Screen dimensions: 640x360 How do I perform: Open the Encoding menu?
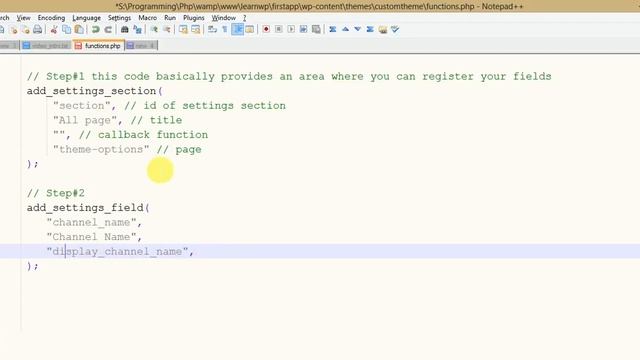point(51,18)
